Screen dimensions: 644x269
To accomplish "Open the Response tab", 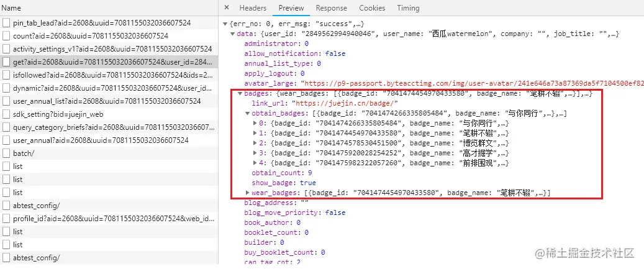I will click(331, 8).
